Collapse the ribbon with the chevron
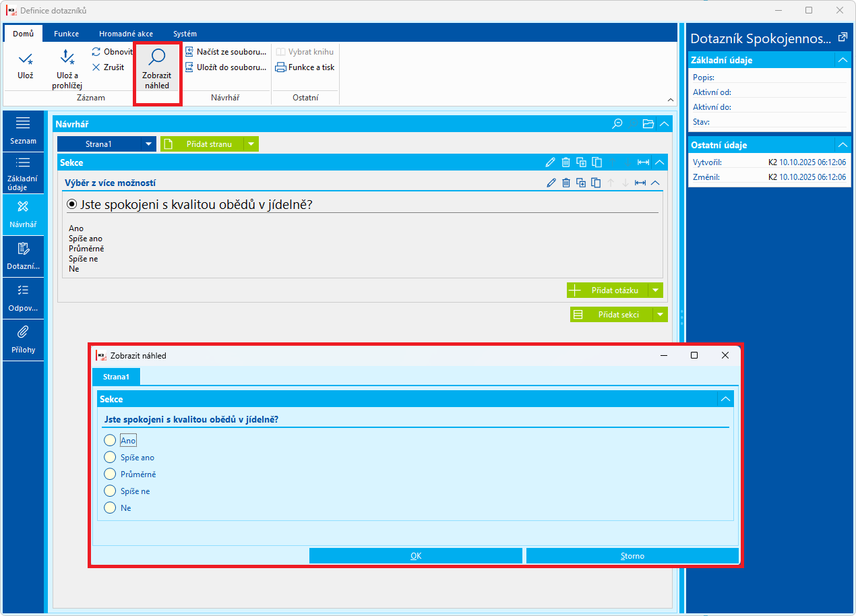The height and width of the screenshot is (616, 856). click(x=671, y=100)
